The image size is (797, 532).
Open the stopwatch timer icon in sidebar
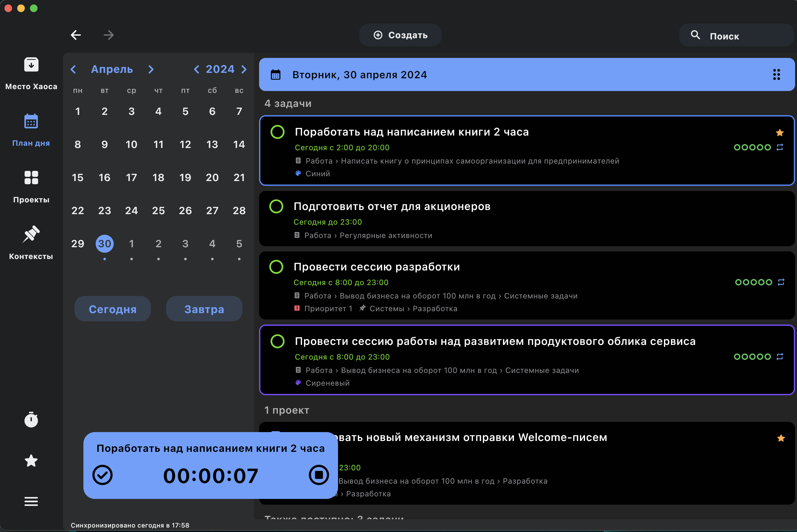31,420
